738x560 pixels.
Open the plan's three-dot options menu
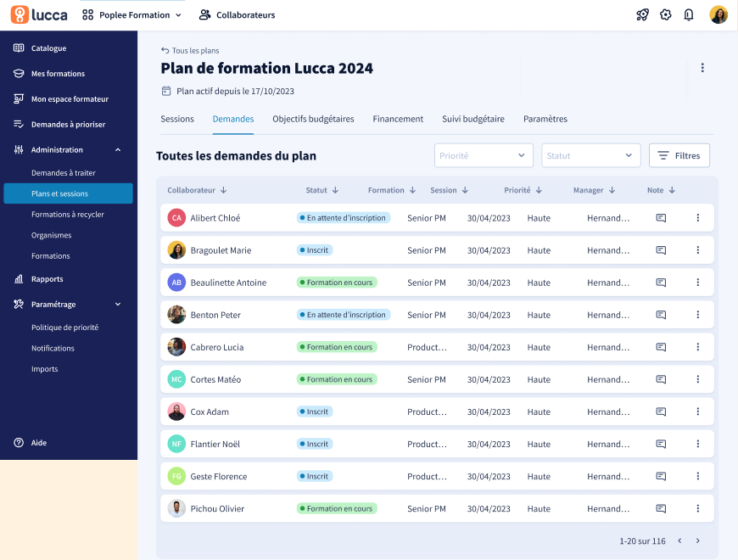pos(702,68)
